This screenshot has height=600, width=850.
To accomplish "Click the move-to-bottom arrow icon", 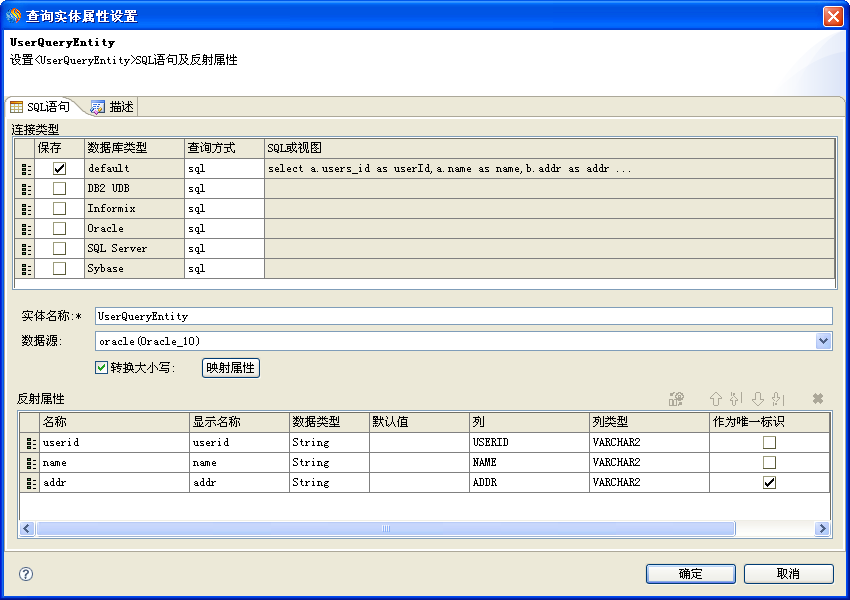I will tap(778, 399).
